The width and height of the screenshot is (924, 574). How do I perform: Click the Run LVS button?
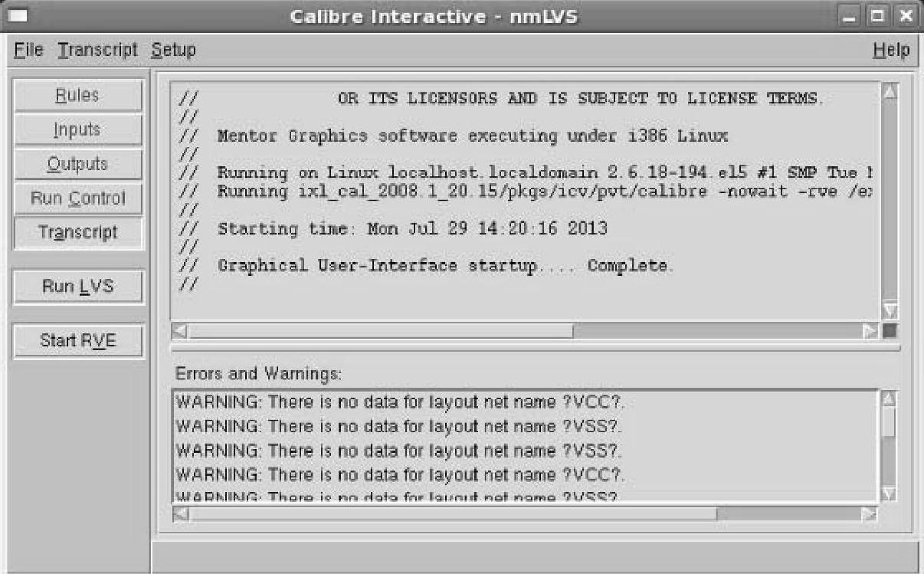click(78, 287)
